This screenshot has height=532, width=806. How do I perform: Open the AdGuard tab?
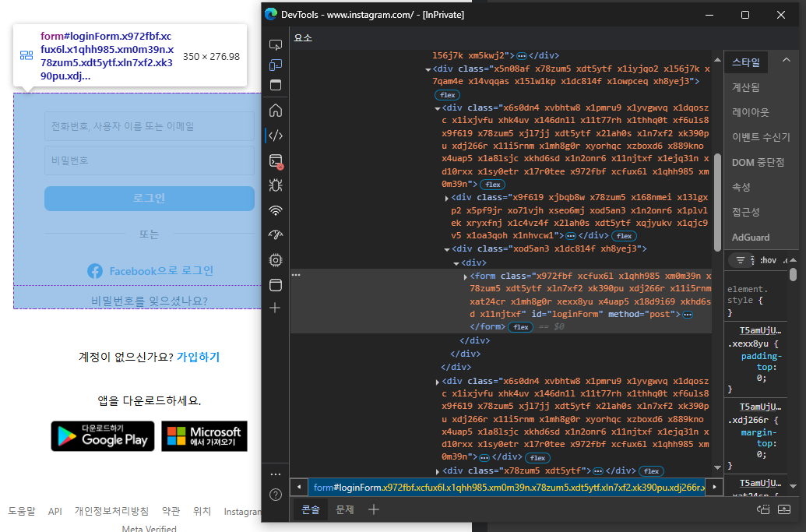point(751,237)
